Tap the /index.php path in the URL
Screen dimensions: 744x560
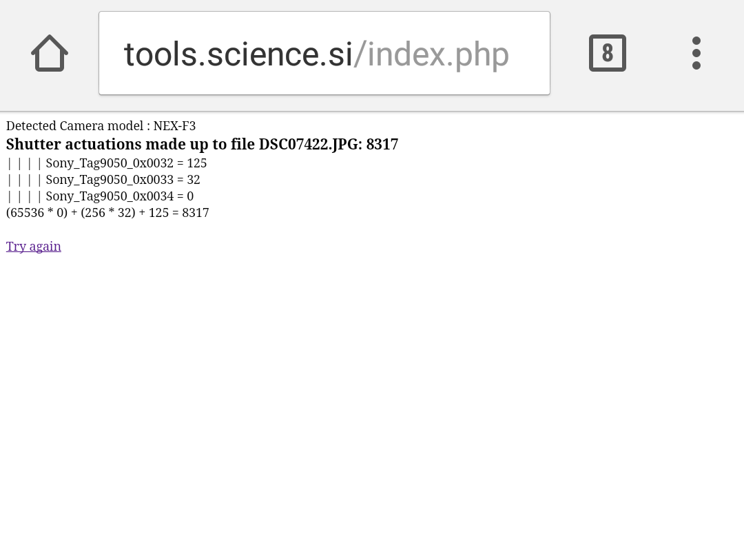431,54
